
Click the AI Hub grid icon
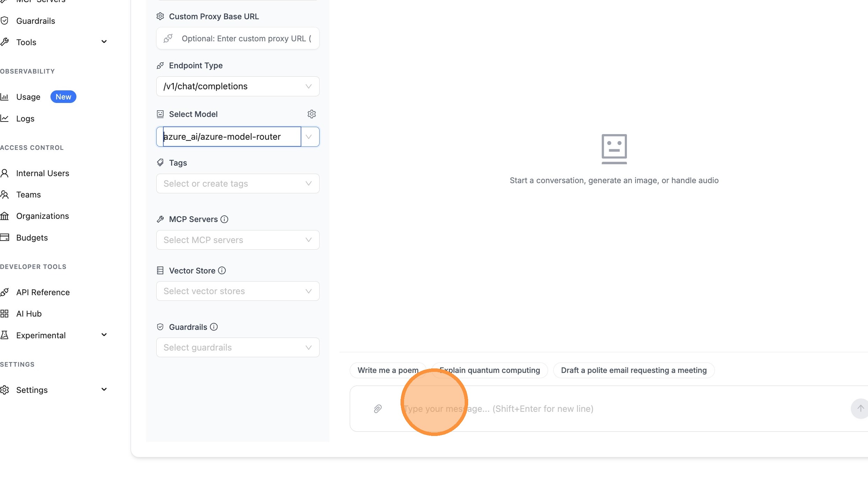(5, 314)
